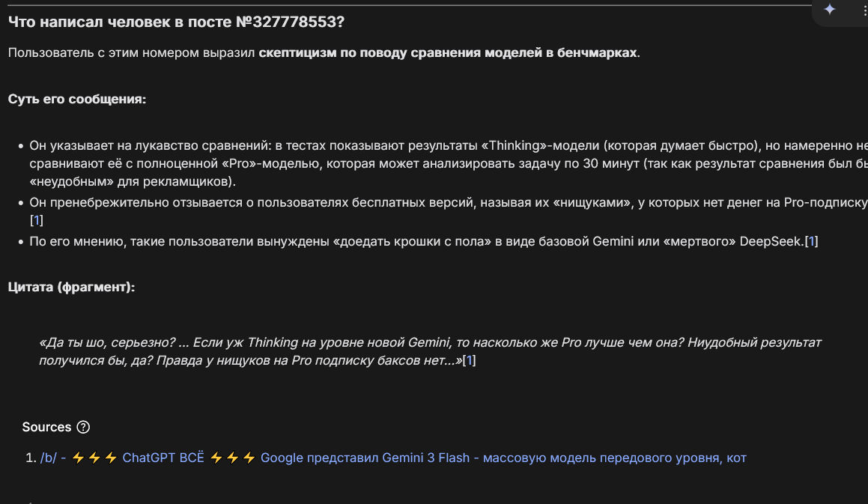Open citation [1] after «мертвого» DeepSeek

tap(811, 241)
